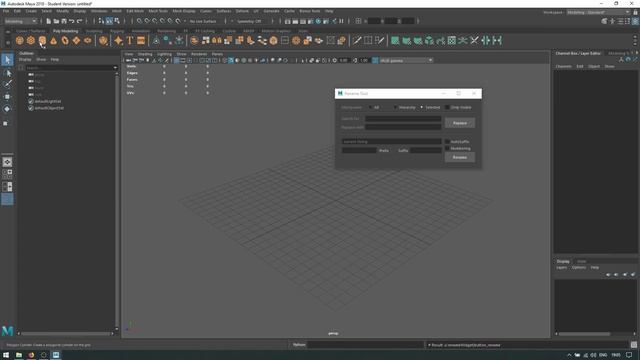The image size is (640, 360).
Task: Select the Hierarchy radio button in Rename Tool
Action: 396,107
